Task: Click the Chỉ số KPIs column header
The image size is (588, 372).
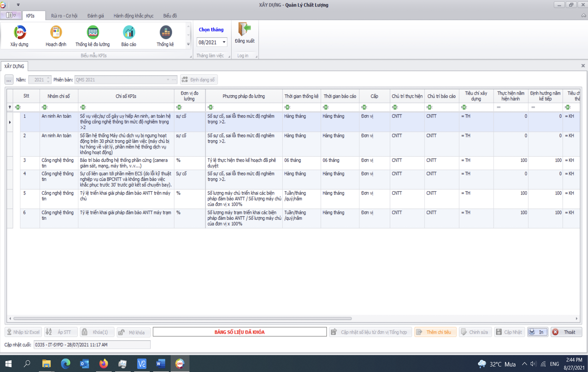Action: tap(126, 96)
